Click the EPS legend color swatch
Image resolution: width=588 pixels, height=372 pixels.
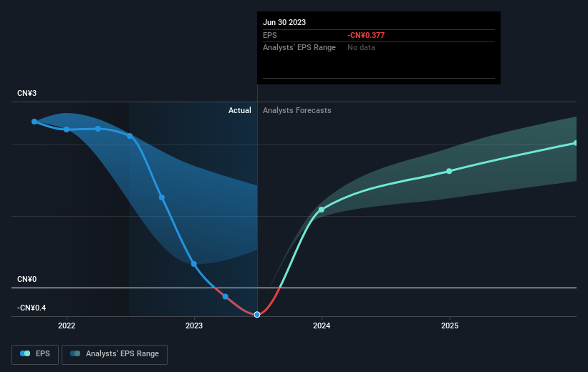25,353
